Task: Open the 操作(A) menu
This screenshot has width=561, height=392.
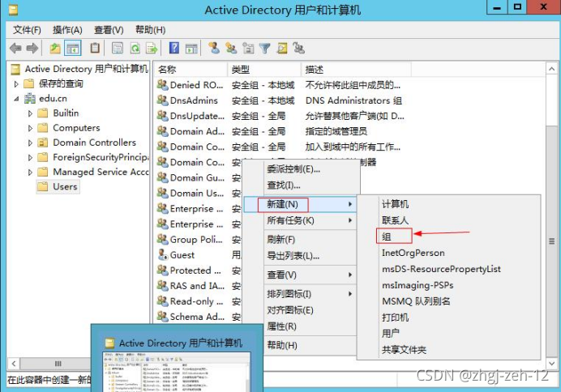Action: pyautogui.click(x=67, y=30)
